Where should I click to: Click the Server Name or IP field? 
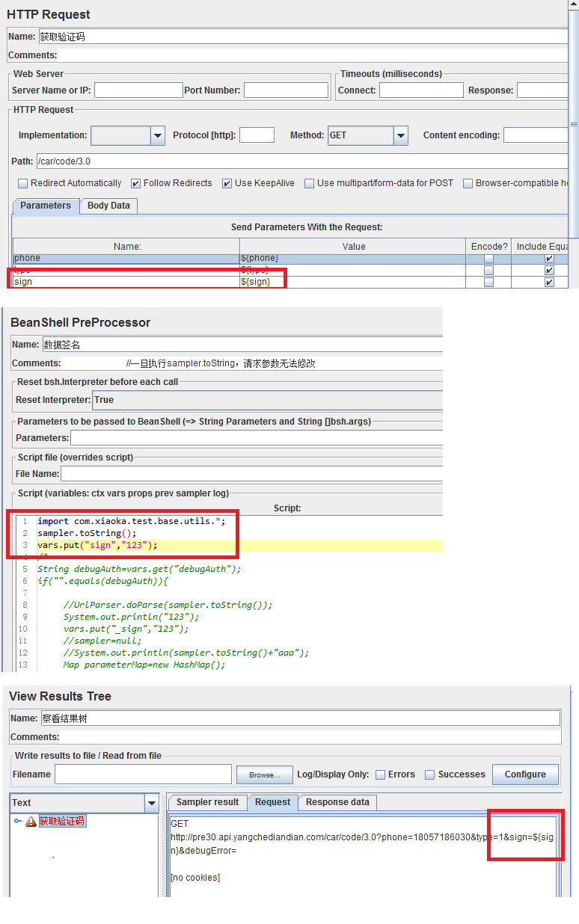click(138, 90)
